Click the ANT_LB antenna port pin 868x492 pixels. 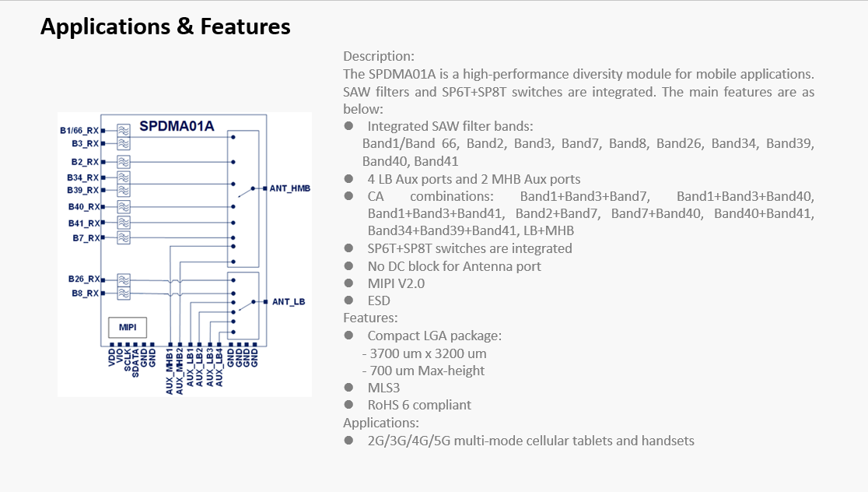point(265,301)
